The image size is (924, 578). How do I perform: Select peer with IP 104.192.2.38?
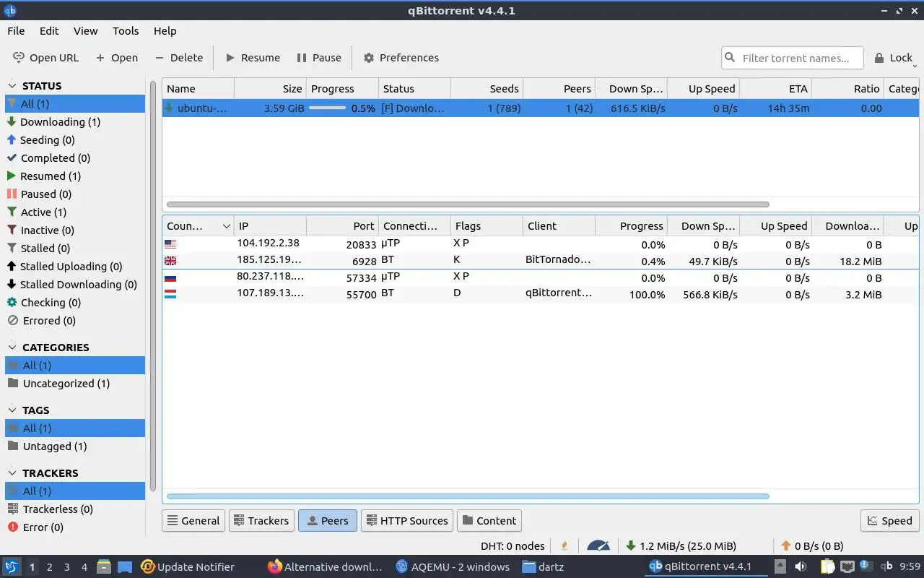point(540,244)
